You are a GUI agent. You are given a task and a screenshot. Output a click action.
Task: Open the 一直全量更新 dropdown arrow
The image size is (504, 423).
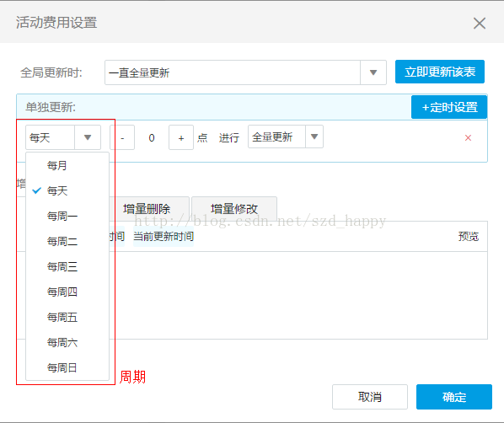(373, 72)
